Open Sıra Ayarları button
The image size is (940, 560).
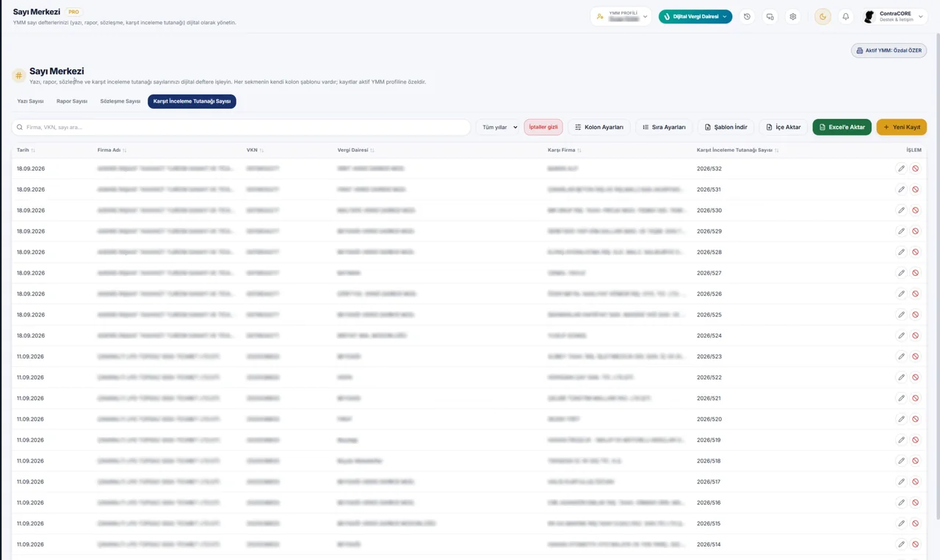[x=664, y=127]
